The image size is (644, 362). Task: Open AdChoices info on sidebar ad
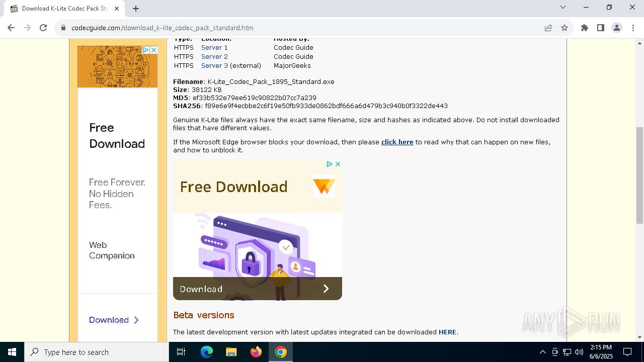[146, 50]
